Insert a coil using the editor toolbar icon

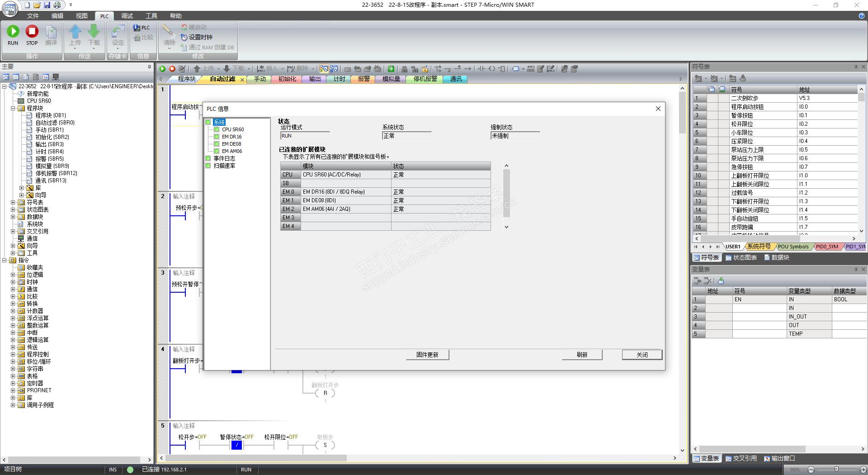(491, 69)
